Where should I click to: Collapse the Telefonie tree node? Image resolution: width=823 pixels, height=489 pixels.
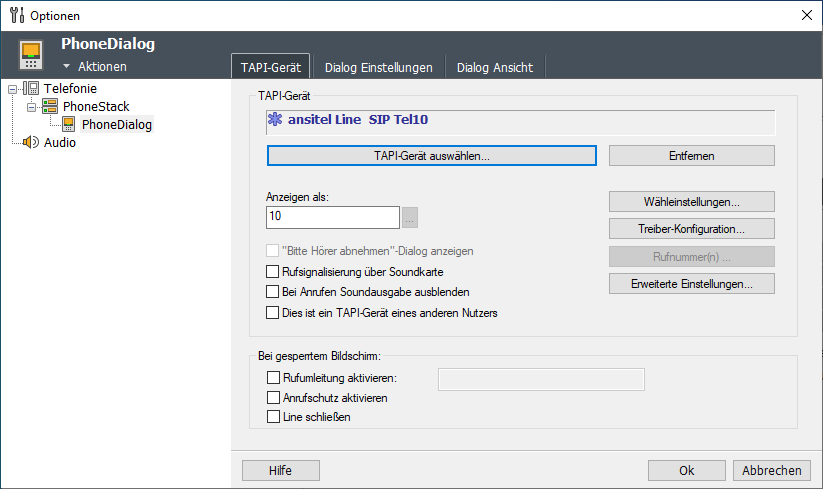point(13,88)
